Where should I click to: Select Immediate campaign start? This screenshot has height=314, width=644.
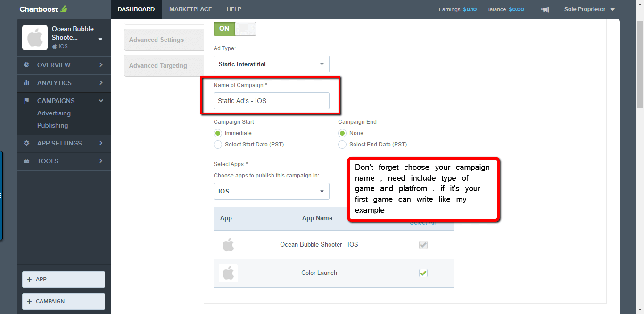coord(218,133)
